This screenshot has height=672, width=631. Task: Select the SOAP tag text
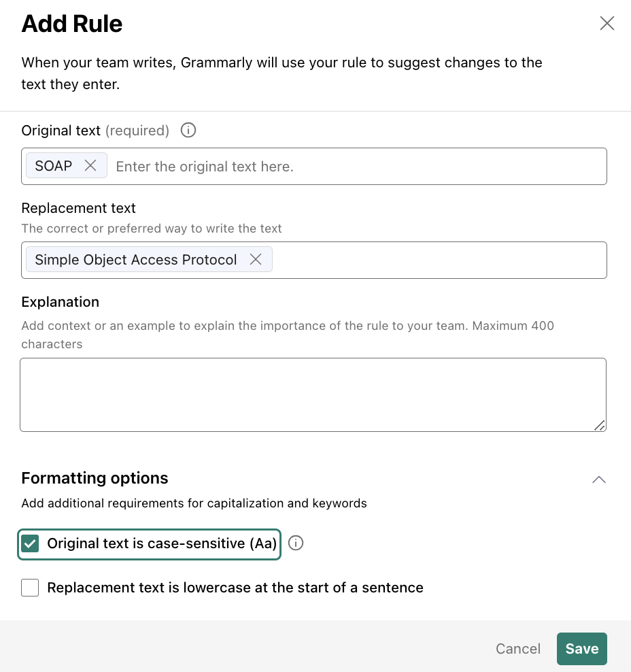(54, 165)
